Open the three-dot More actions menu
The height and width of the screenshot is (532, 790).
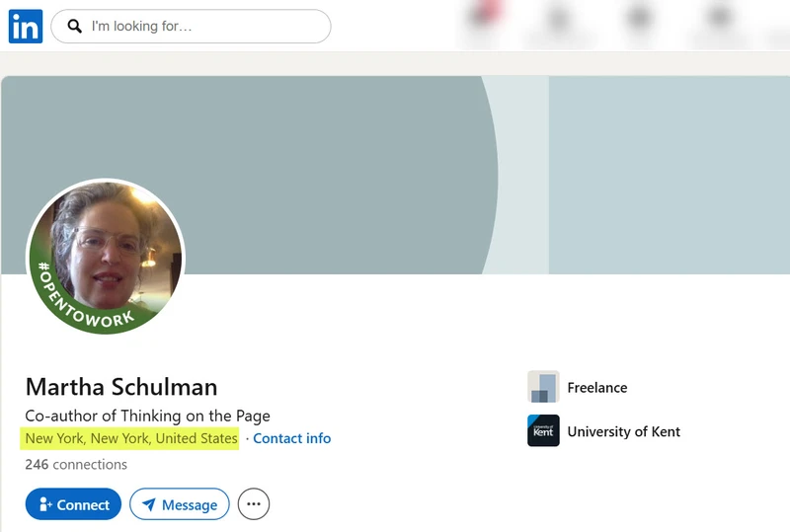(x=254, y=503)
